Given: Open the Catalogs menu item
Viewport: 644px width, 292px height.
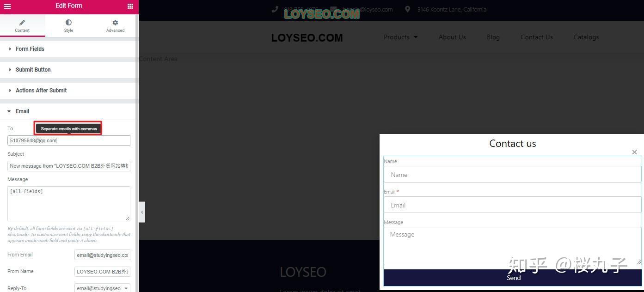Looking at the screenshot, I should pyautogui.click(x=586, y=37).
